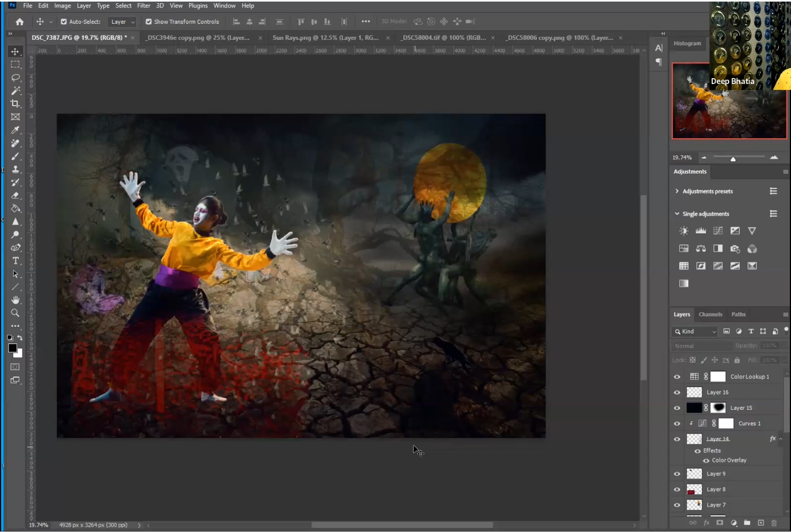The width and height of the screenshot is (791, 532).
Task: Click the Navigator zoom slider handle
Action: [x=733, y=158]
